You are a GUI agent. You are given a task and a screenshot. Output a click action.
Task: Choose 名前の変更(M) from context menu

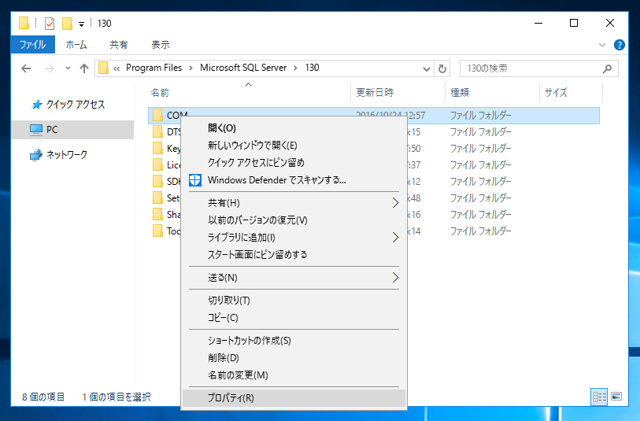[x=294, y=375]
